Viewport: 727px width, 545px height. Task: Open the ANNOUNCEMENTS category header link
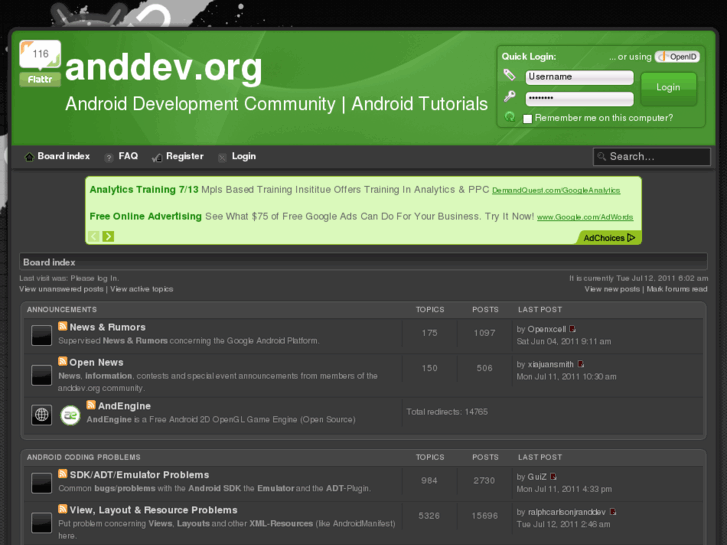(62, 309)
